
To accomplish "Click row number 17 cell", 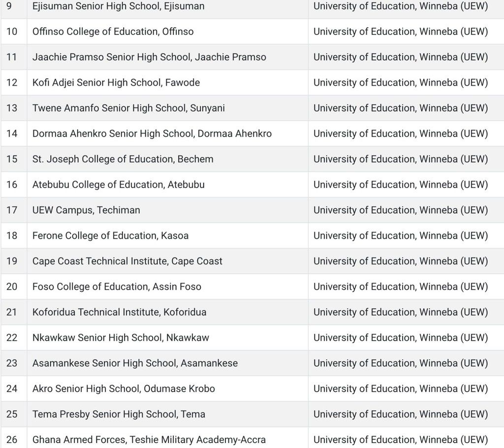I will coord(12,210).
